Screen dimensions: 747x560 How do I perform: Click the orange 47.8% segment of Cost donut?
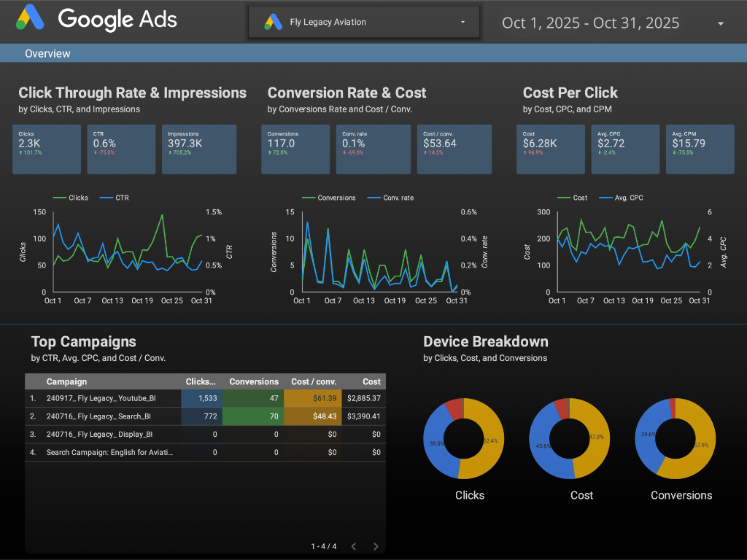(x=599, y=437)
